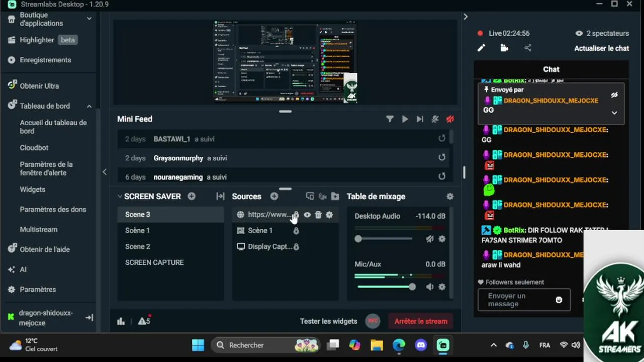Viewport: 644px width, 362px height.
Task: Click the Sources audio icon next to folder
Action: click(322, 197)
